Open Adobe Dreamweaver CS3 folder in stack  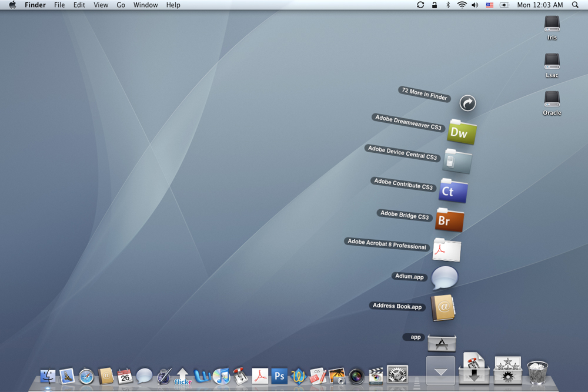tap(462, 132)
